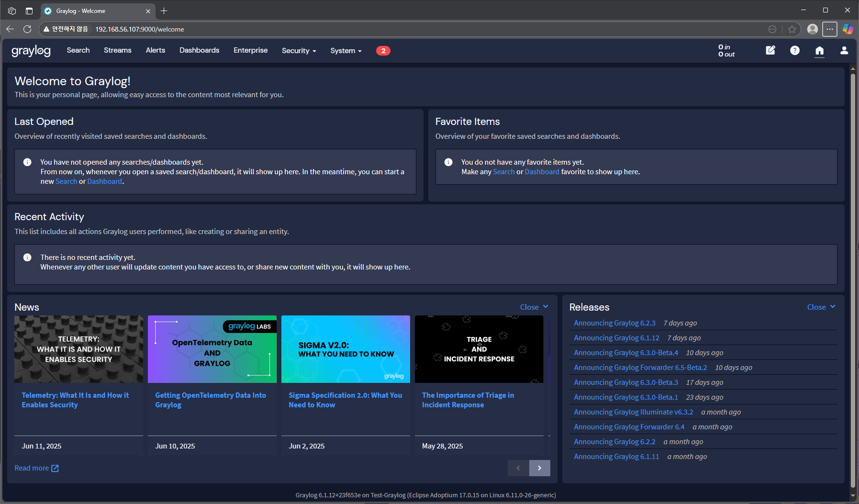Viewport: 859px width, 504px height.
Task: Open Telemetry: What It Is article link
Action: coord(75,400)
